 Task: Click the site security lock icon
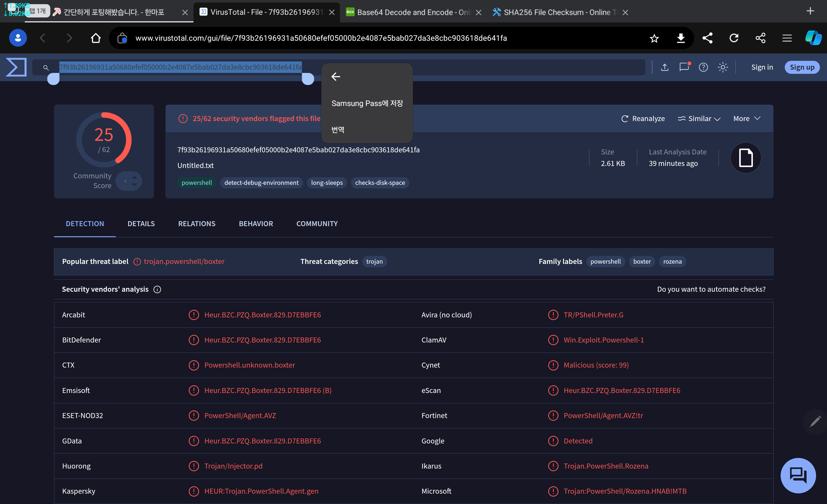point(122,38)
